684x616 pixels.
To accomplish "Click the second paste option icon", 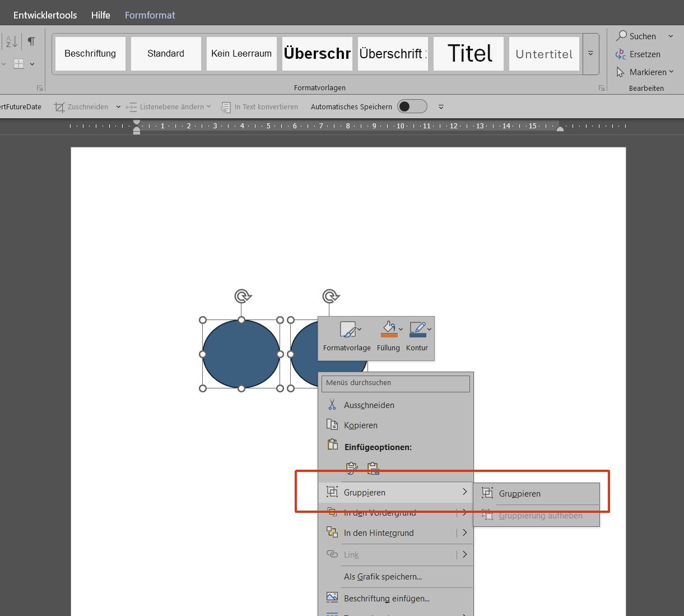I will pos(373,467).
